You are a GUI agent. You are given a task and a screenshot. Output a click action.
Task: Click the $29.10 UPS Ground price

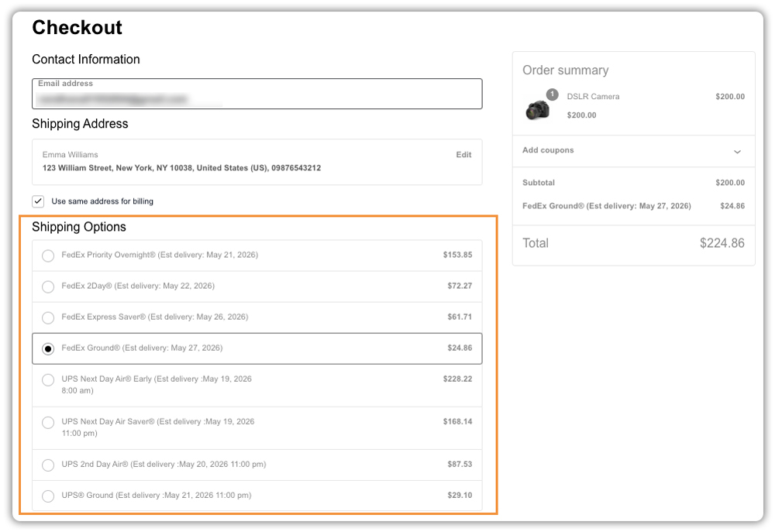coord(460,495)
